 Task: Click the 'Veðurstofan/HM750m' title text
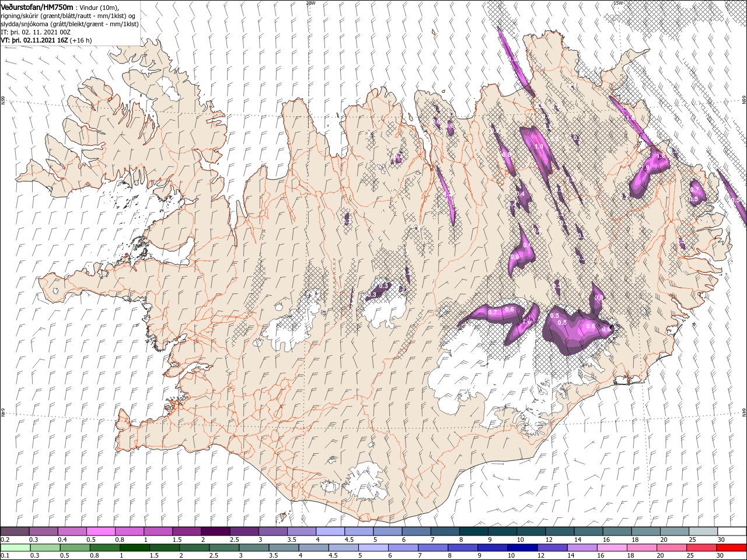click(37, 7)
